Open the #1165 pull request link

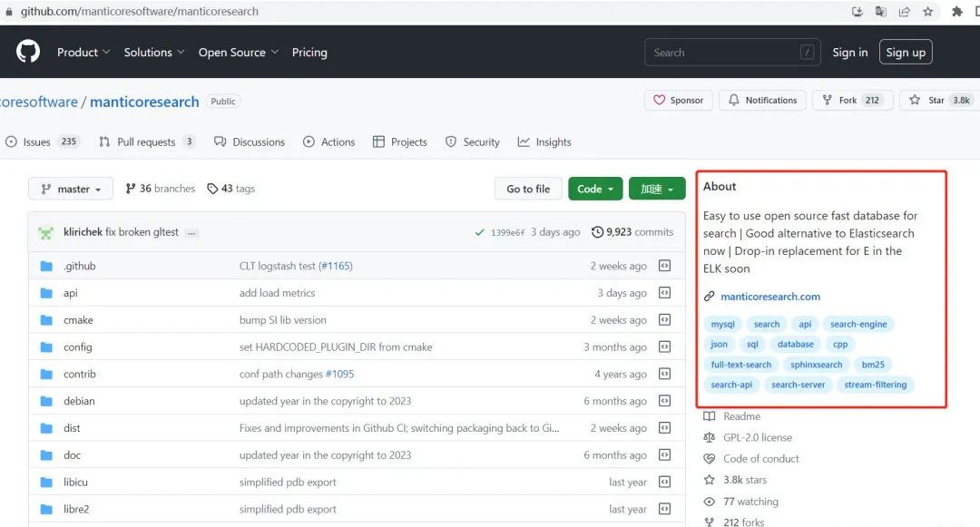coord(336,266)
